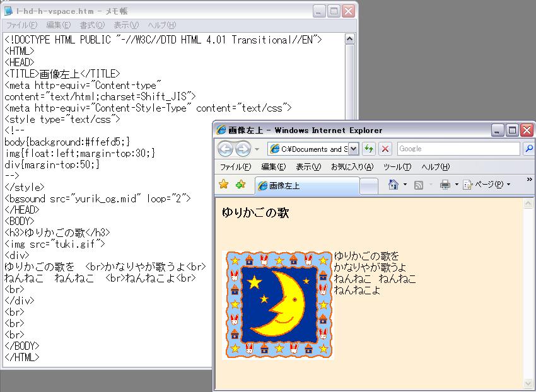Minimize the Notepad window
Image resolution: width=536 pixels, height=392 pixels.
point(318,11)
